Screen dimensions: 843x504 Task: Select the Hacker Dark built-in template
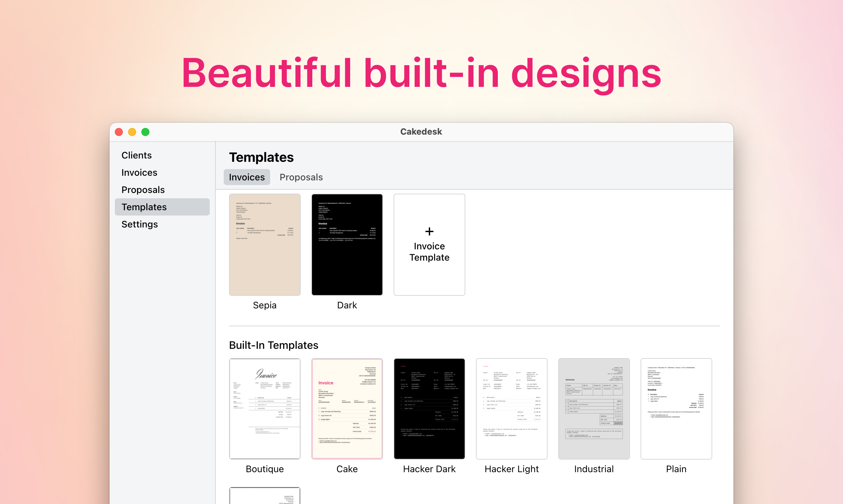pyautogui.click(x=429, y=409)
